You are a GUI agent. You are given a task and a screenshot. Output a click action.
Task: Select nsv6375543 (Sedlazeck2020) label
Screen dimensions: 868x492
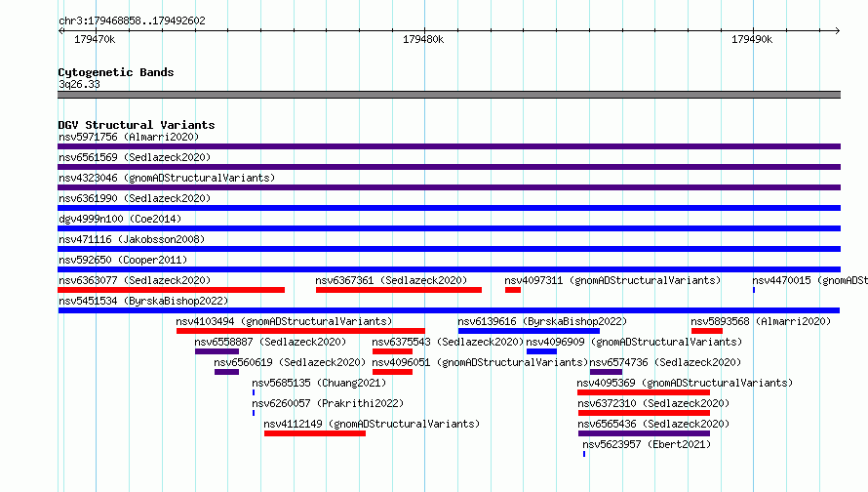tap(448, 342)
